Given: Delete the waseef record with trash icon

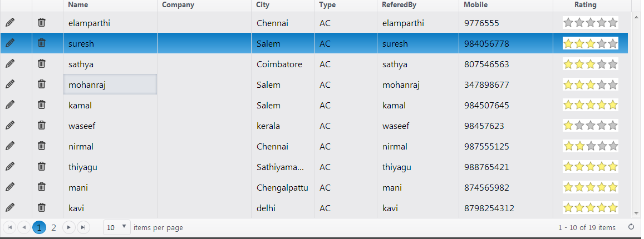Looking at the screenshot, I should pos(42,126).
